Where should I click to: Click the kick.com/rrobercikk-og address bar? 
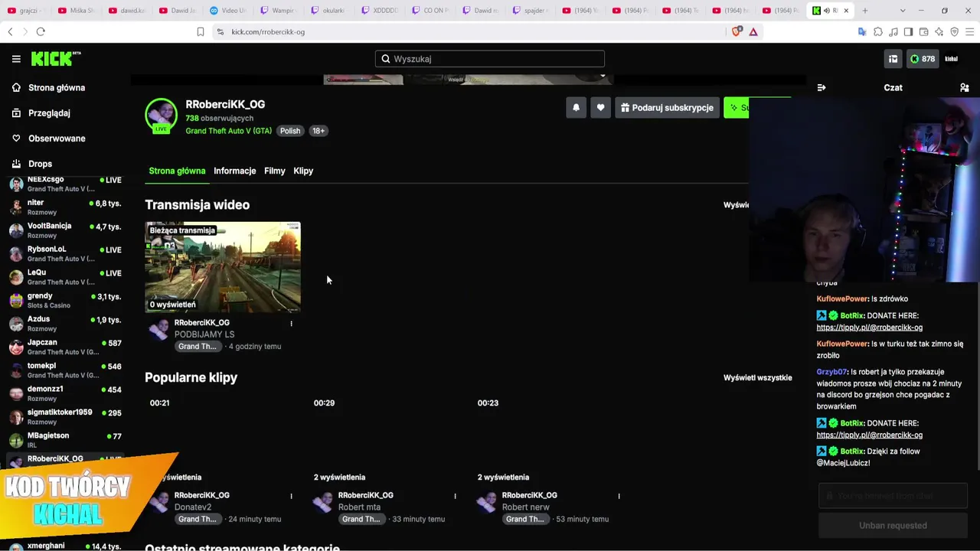[467, 31]
